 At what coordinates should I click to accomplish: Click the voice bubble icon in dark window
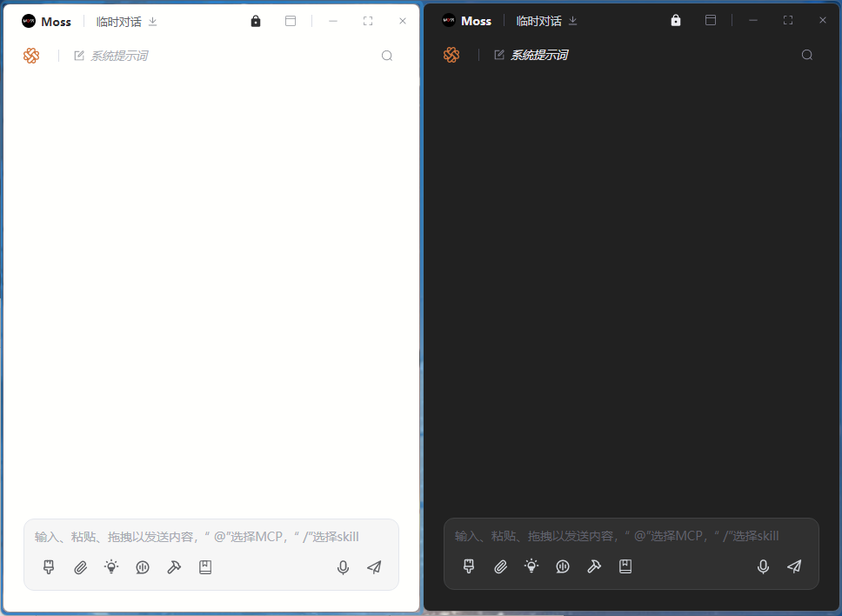[562, 566]
